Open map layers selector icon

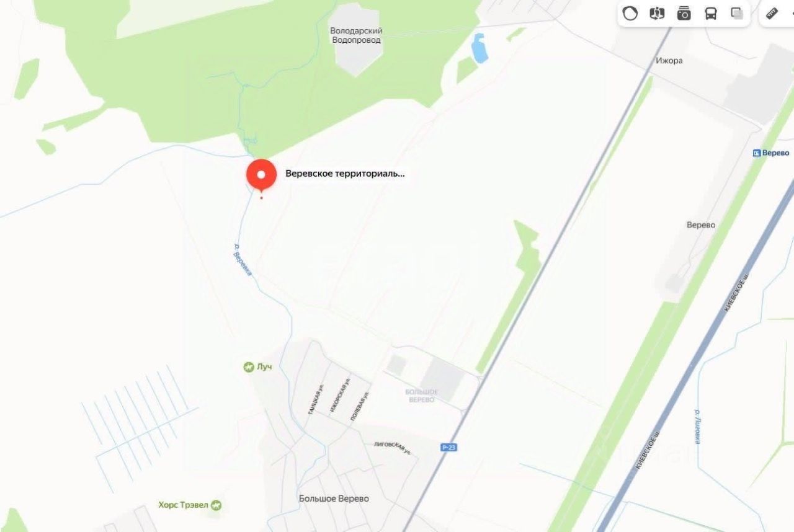[x=737, y=14]
